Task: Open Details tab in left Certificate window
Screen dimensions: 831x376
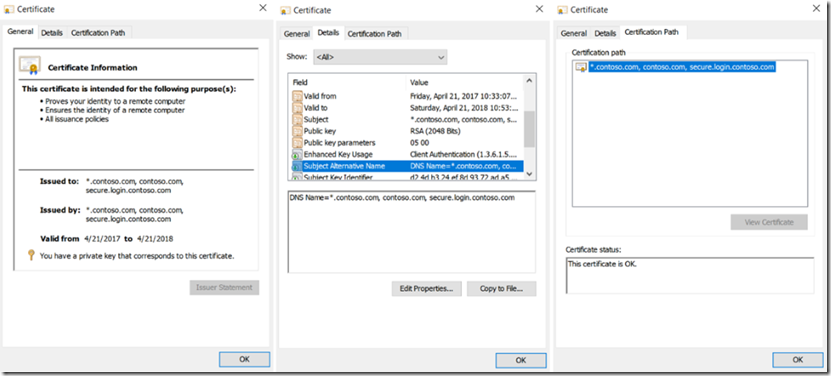Action: [52, 33]
